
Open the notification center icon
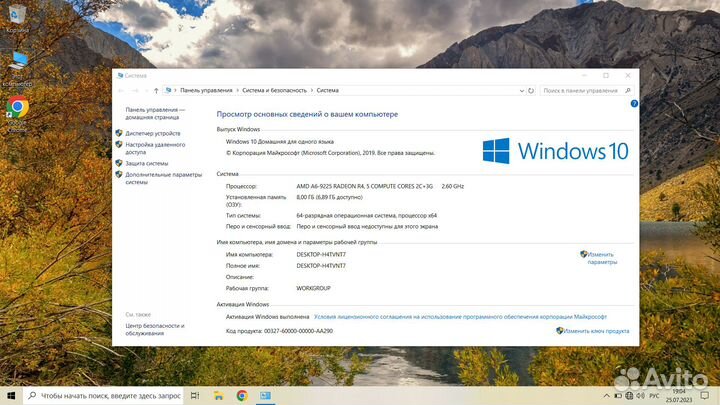(x=705, y=395)
